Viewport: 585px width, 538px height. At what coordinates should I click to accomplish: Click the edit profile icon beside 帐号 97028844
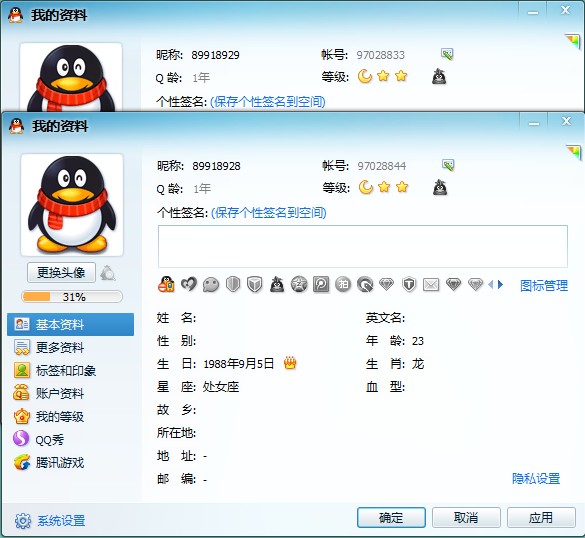tap(448, 165)
